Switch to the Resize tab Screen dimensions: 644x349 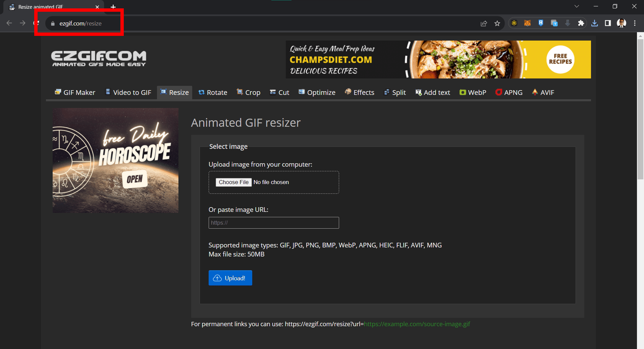174,92
